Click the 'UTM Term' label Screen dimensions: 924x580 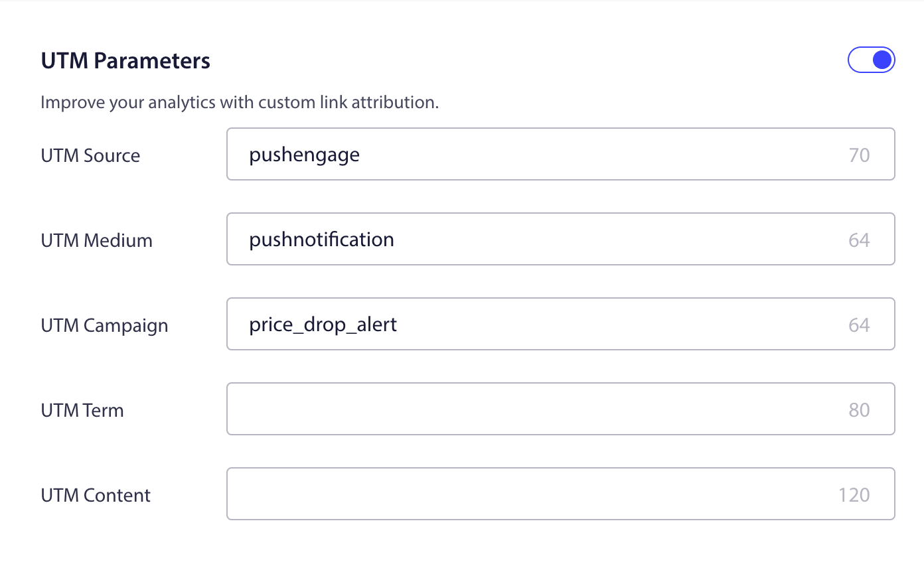tap(82, 410)
